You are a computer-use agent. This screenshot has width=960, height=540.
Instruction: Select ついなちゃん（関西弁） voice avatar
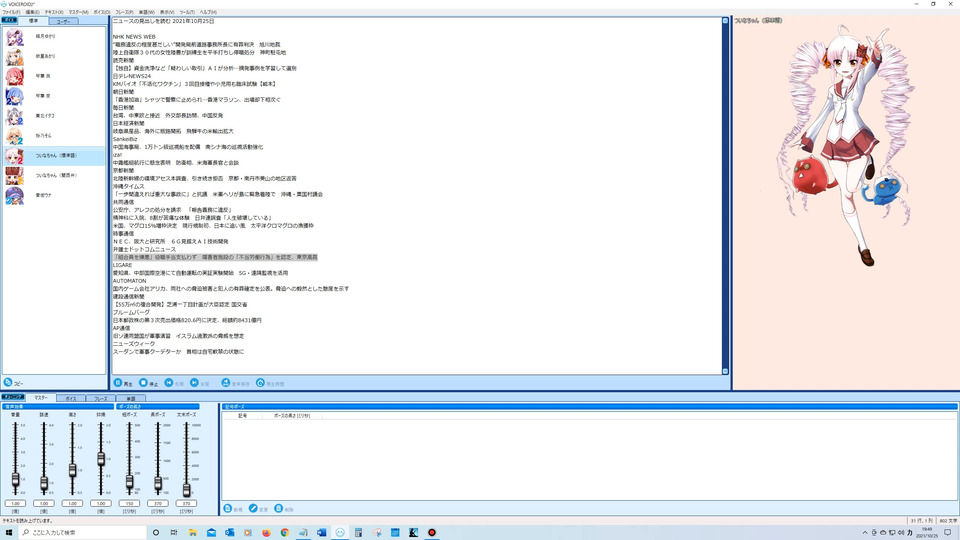pyautogui.click(x=14, y=176)
